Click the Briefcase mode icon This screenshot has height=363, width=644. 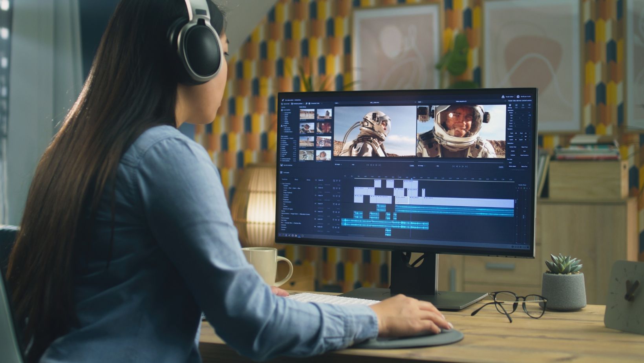518,96
